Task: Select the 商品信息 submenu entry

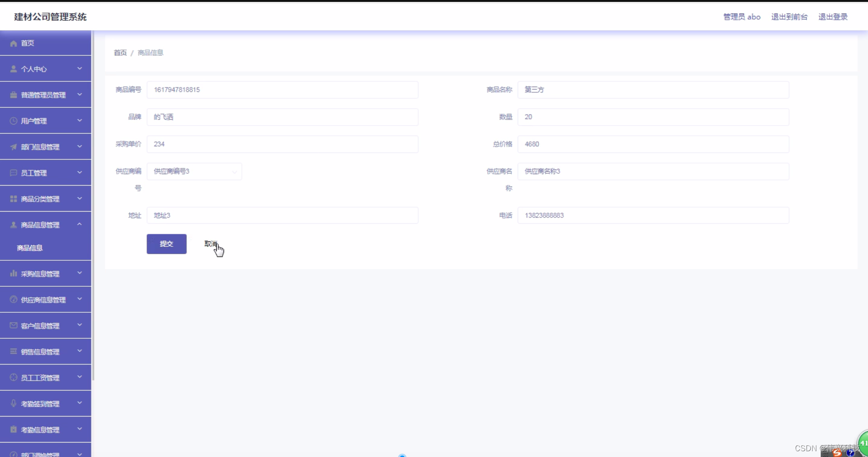Action: (29, 247)
